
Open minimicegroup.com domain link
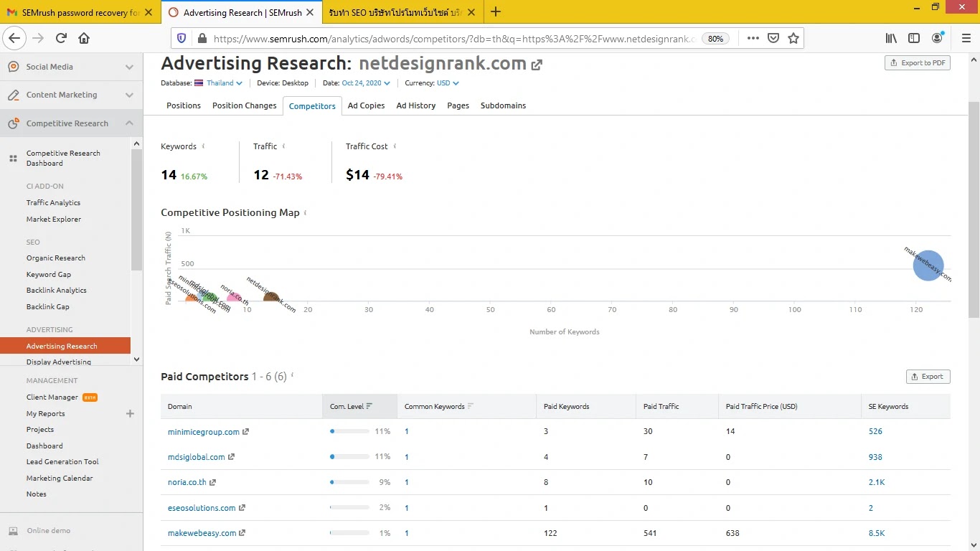pos(204,432)
